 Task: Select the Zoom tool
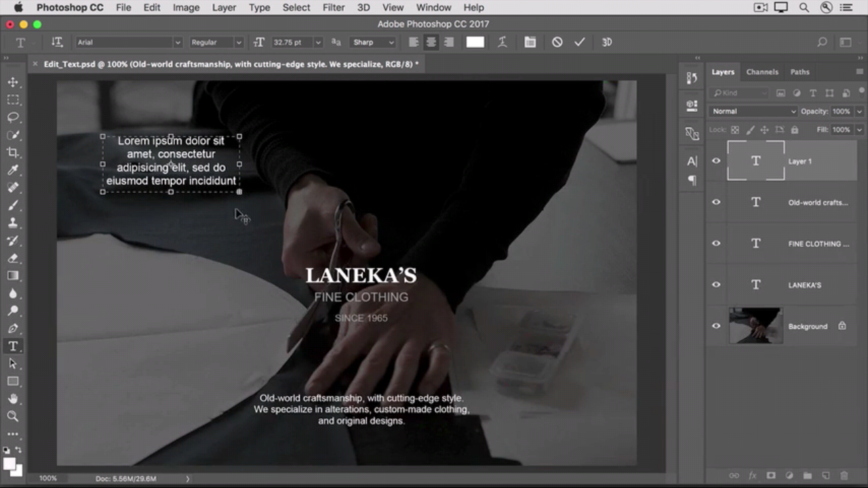[x=13, y=416]
